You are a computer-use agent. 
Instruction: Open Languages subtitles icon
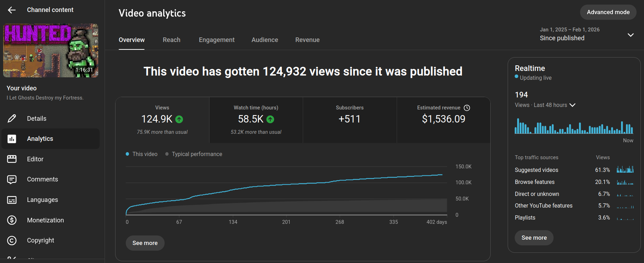12,200
